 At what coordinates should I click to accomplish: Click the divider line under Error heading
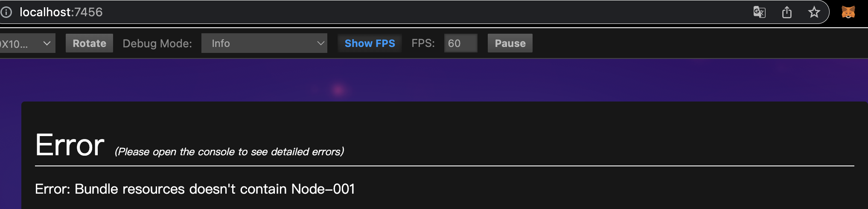click(x=444, y=165)
